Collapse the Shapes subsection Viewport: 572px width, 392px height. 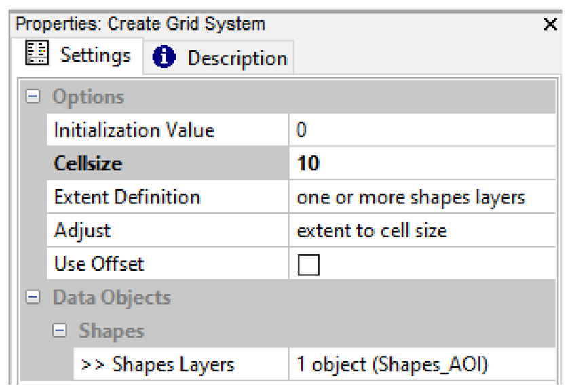[60, 331]
